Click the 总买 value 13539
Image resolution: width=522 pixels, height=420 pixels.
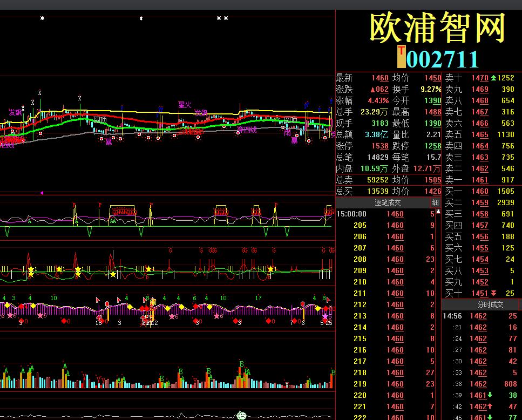coord(378,191)
